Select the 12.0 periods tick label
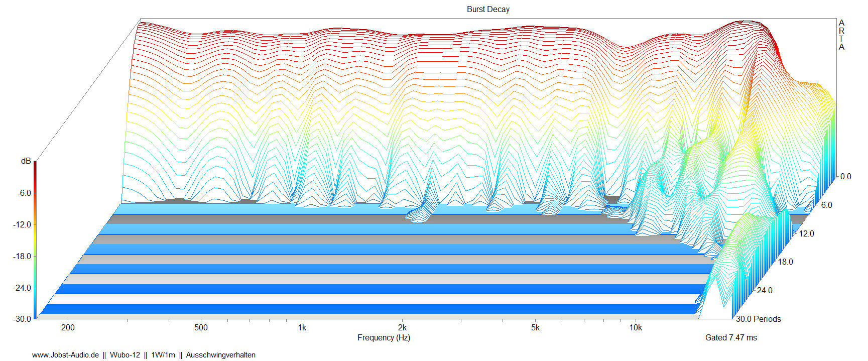Viewport: 868px width, 361px height. 806,233
